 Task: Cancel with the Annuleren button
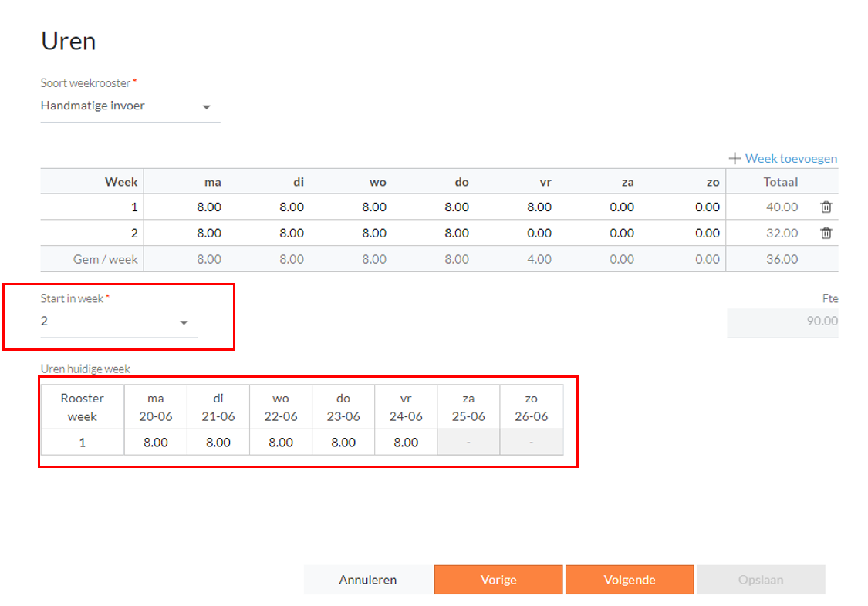[x=367, y=580]
